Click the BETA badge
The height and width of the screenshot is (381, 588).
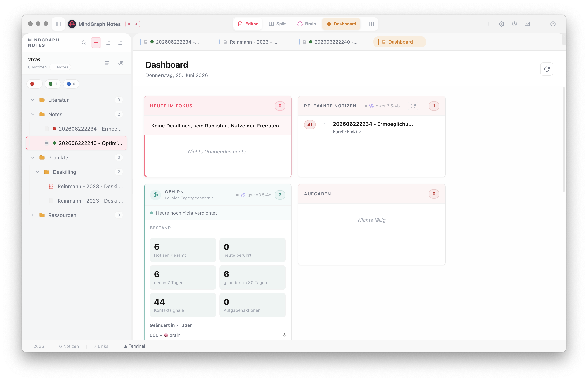tap(133, 24)
